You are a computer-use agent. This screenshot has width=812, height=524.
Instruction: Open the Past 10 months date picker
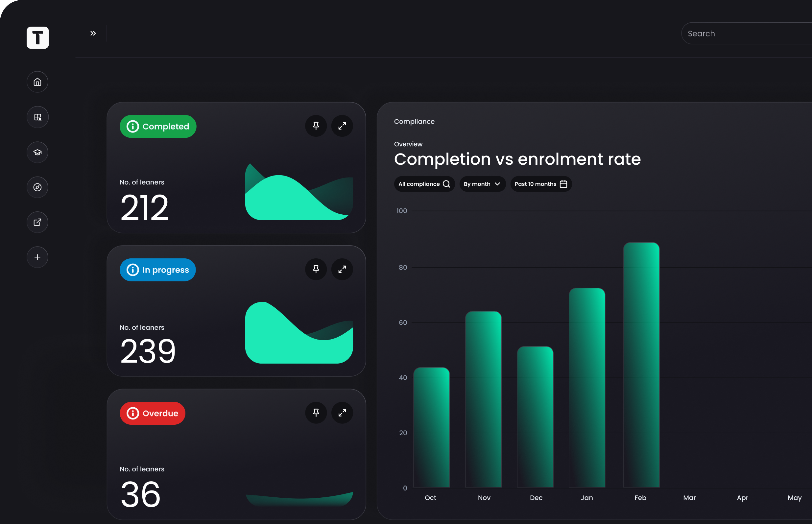(x=540, y=184)
